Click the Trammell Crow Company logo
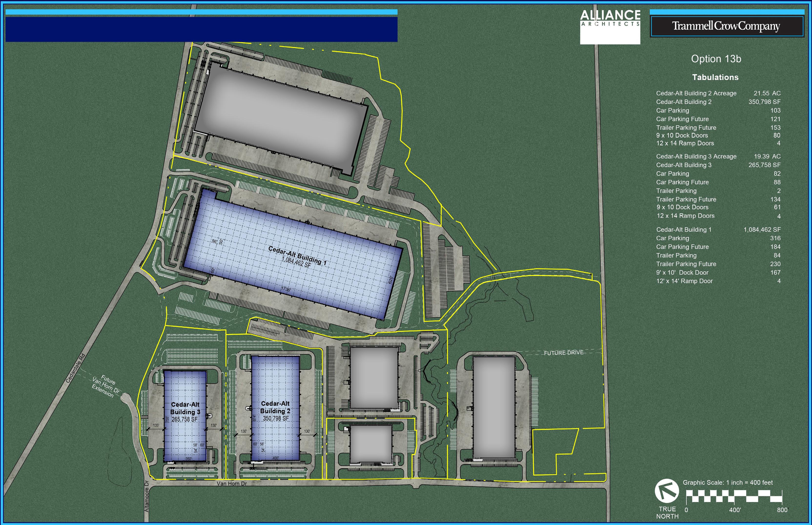Screen dimensions: 812x525 coord(726,26)
